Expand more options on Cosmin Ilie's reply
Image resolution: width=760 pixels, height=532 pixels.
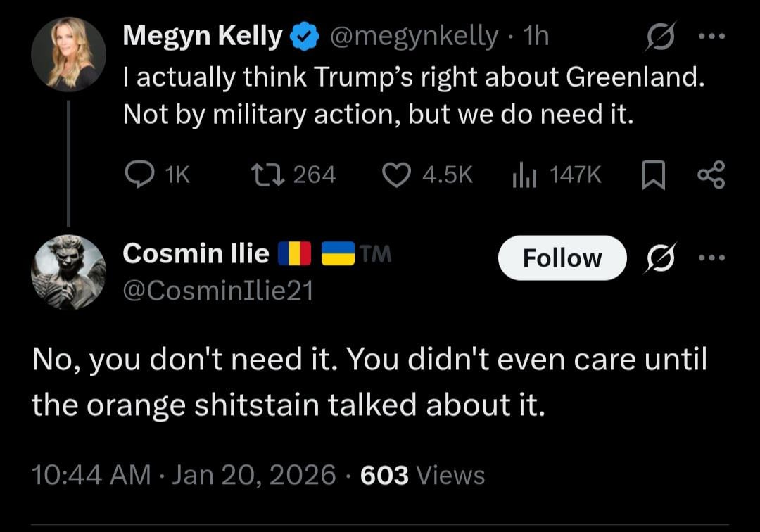pyautogui.click(x=713, y=258)
